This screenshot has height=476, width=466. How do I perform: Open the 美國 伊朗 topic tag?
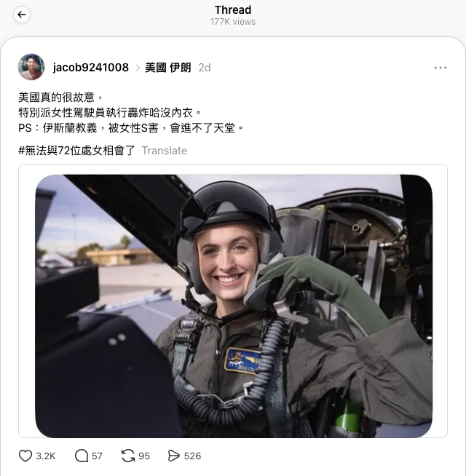[x=167, y=68]
